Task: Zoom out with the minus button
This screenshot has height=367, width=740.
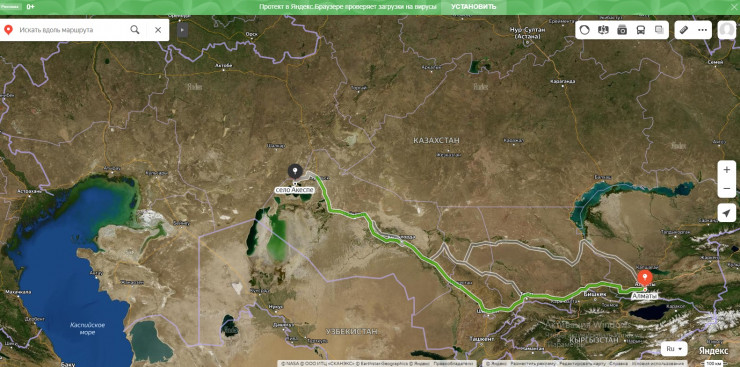Action: pos(727,189)
